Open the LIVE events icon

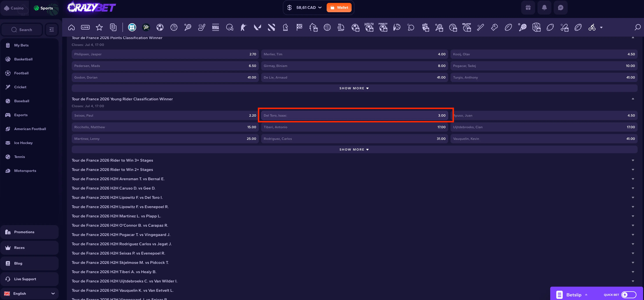(x=85, y=27)
